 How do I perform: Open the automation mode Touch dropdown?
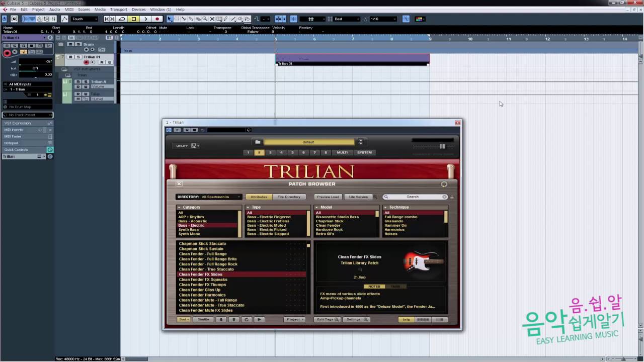point(85,19)
